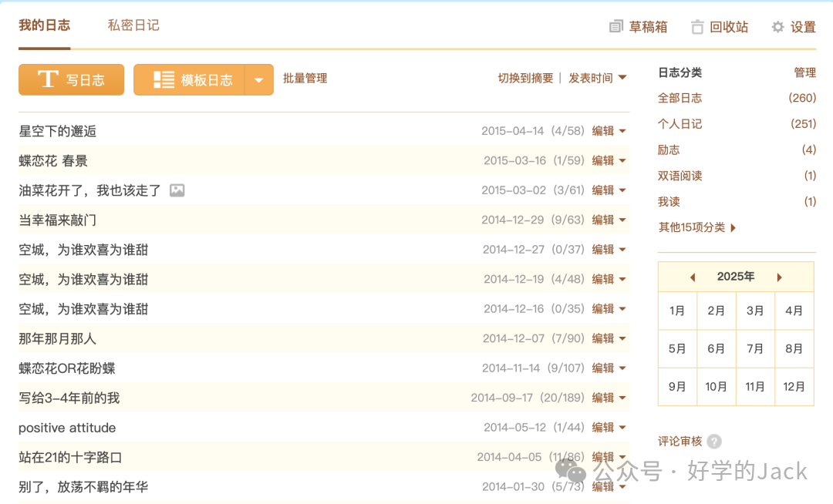The height and width of the screenshot is (504, 833).
Task: Expand edit dropdown arrow for 油菜花开了
Action: [622, 191]
